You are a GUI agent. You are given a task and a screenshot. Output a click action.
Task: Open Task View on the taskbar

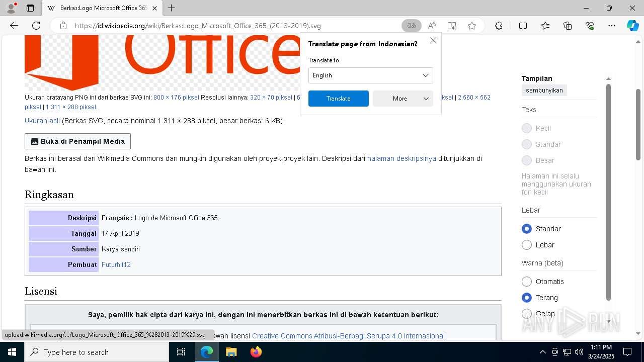[x=181, y=352]
